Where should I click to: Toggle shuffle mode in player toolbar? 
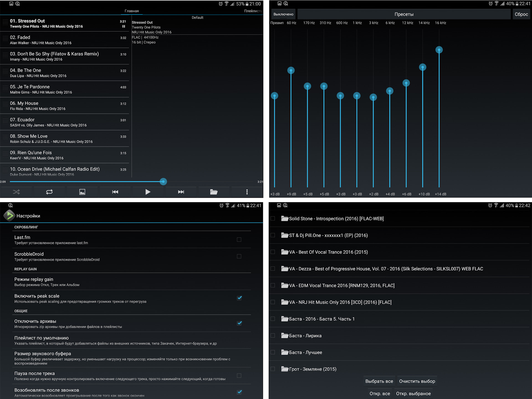point(16,192)
